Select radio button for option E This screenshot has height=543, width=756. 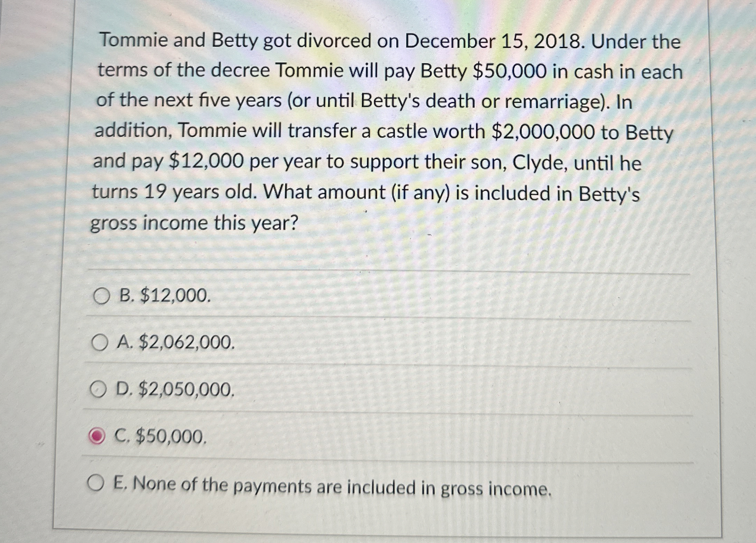95,483
